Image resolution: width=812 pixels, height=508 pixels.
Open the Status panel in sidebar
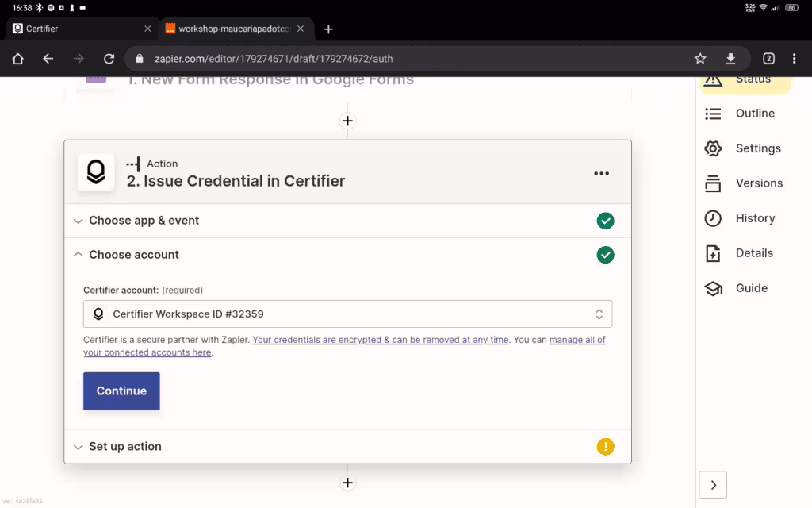pos(745,81)
